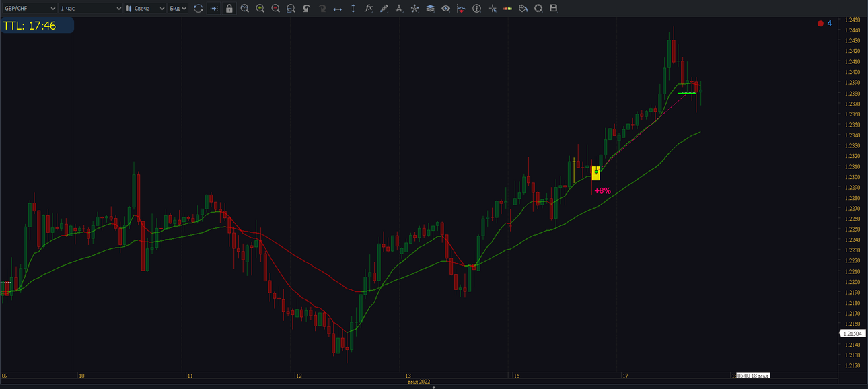Viewport: 868px width, 389px height.
Task: Click the save diskette icon
Action: (x=554, y=9)
